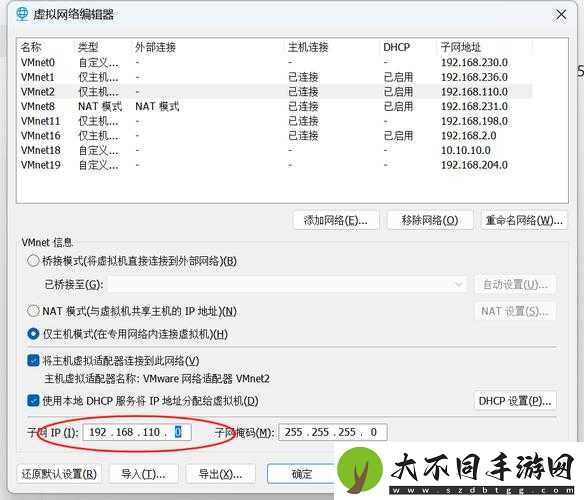Click subnet address 10.10.10.0
The width and height of the screenshot is (584, 500).
tap(466, 150)
